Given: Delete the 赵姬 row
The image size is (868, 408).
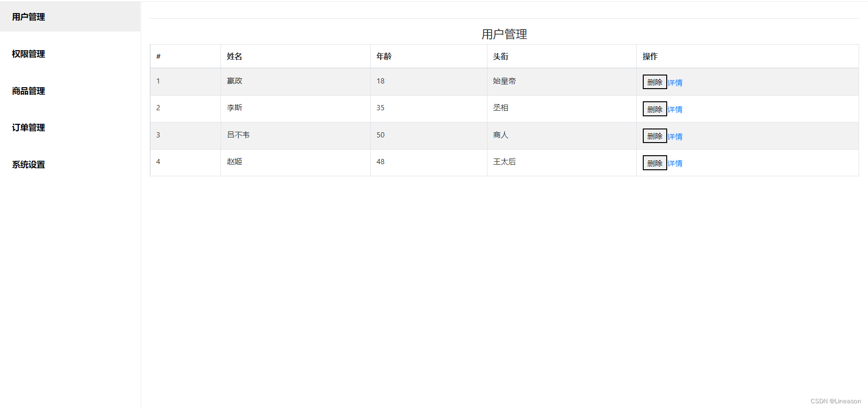Looking at the screenshot, I should coord(655,163).
